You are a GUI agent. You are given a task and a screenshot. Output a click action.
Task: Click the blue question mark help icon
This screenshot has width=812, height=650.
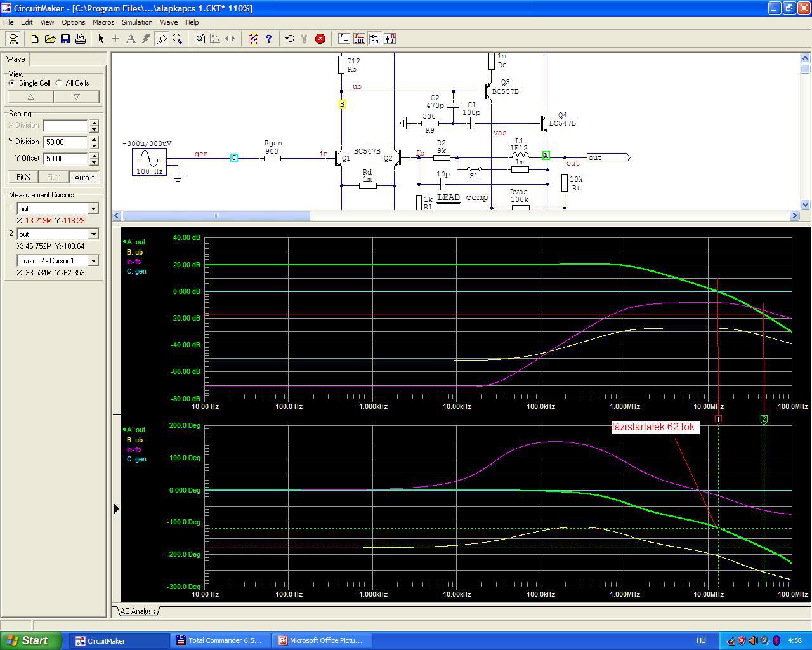coord(268,39)
